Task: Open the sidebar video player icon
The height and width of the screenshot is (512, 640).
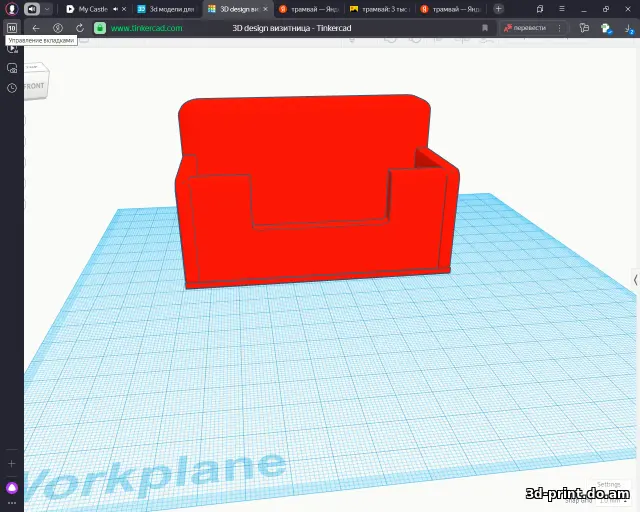Action: click(12, 49)
